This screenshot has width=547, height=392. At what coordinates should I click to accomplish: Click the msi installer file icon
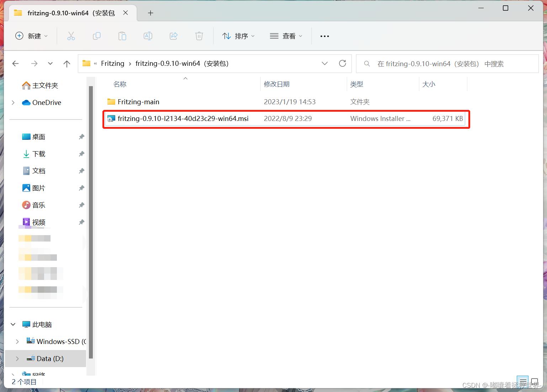point(111,118)
